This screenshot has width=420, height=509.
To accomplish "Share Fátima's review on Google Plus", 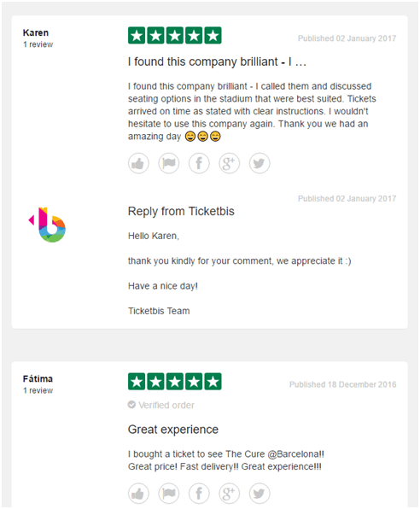I will tap(229, 494).
